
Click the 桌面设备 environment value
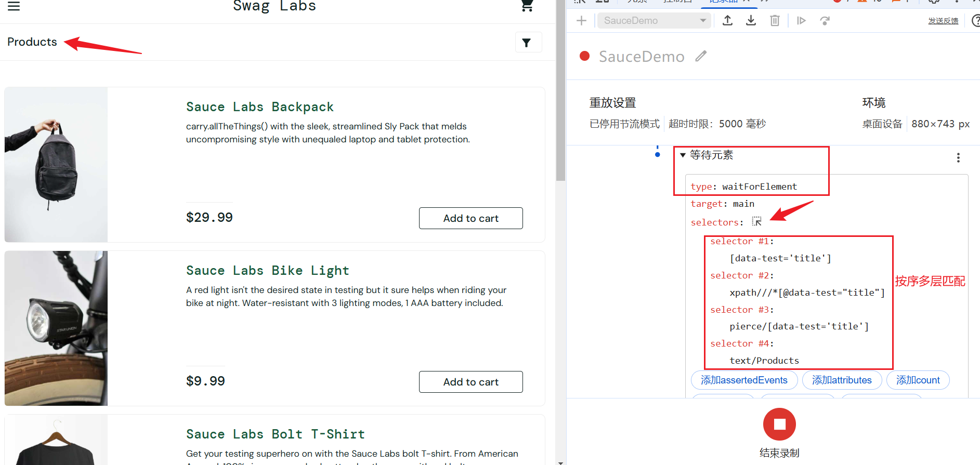pyautogui.click(x=882, y=124)
